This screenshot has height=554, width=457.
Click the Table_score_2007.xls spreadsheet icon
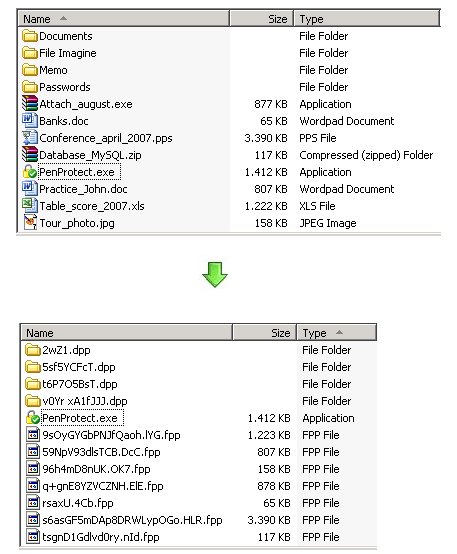click(x=30, y=206)
